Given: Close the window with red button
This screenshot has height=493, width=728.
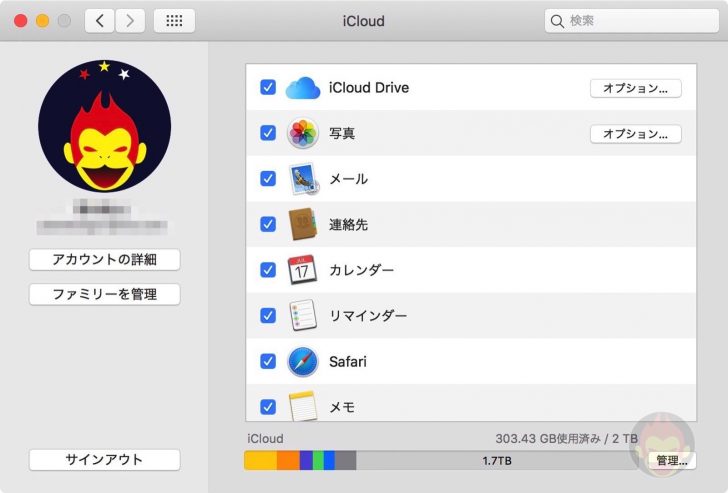Looking at the screenshot, I should (20, 21).
